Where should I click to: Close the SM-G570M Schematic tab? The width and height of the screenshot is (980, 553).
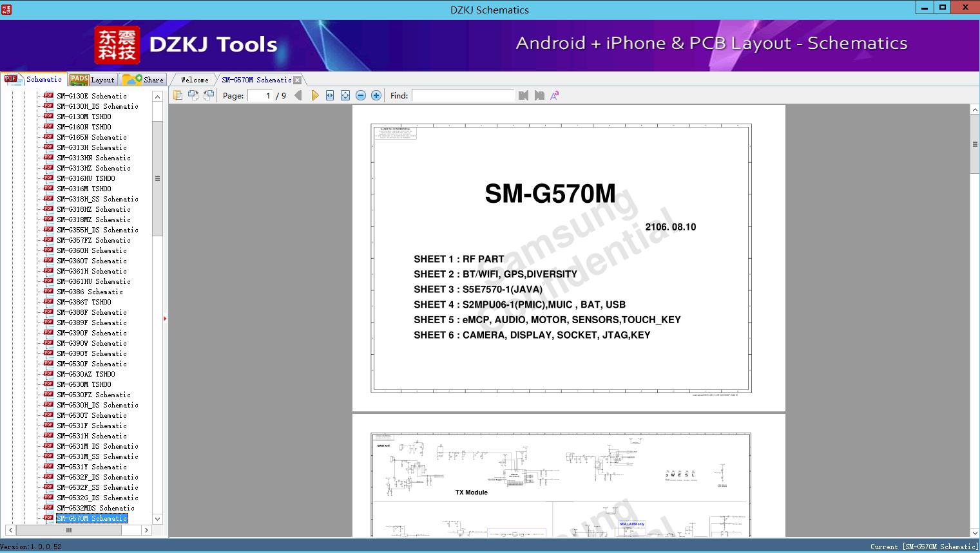point(297,80)
